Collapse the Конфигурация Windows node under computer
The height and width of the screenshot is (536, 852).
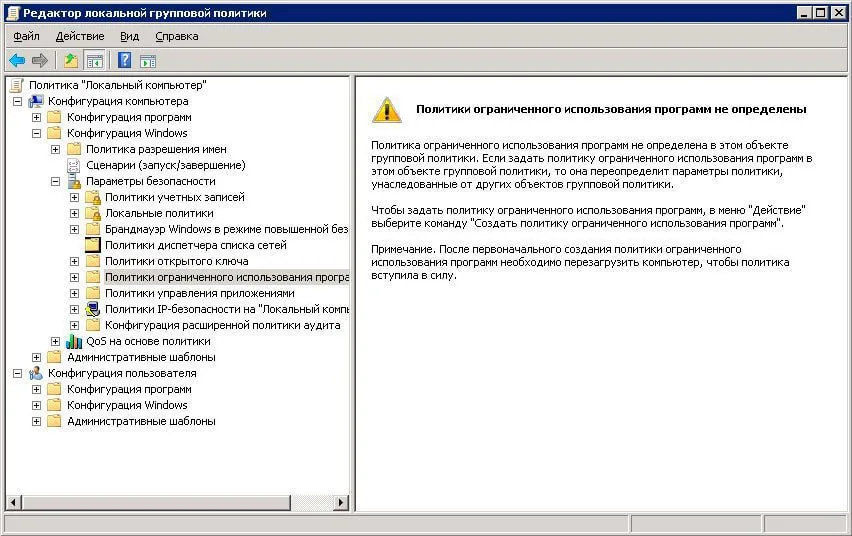[36, 133]
